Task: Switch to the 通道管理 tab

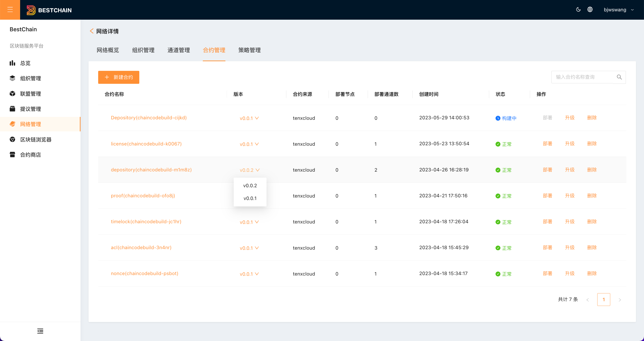Action: point(178,50)
